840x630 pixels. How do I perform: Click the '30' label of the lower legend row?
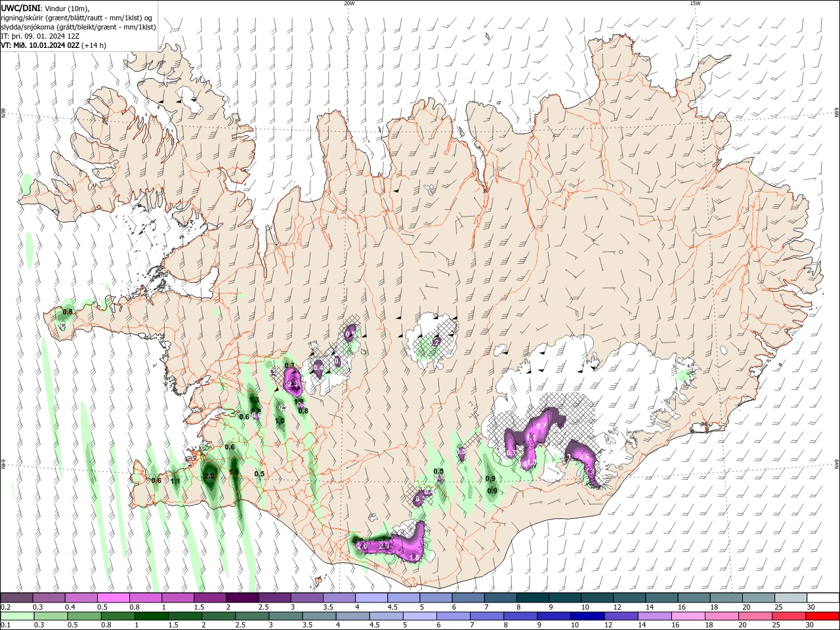pos(809,625)
